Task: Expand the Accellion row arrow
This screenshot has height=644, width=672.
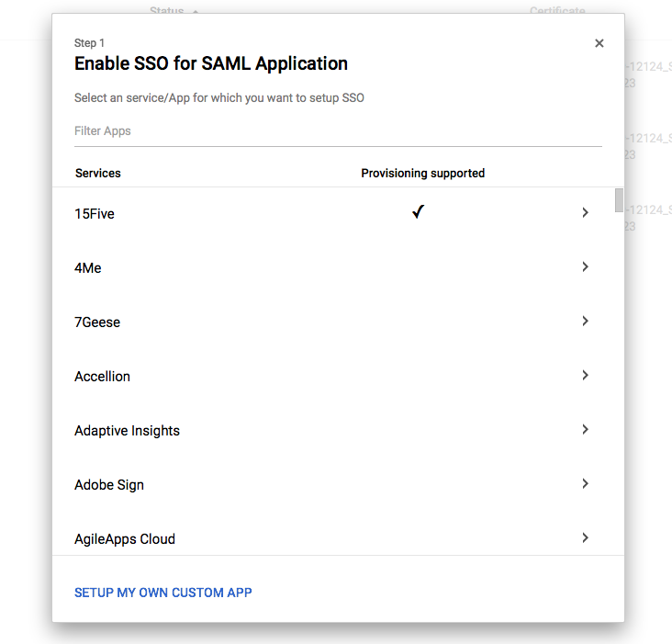Action: pos(585,376)
